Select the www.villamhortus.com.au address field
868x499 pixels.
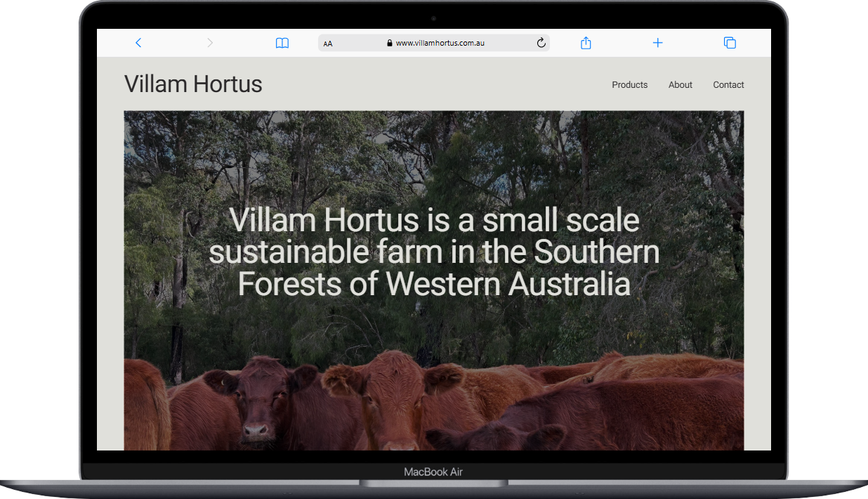[433, 43]
